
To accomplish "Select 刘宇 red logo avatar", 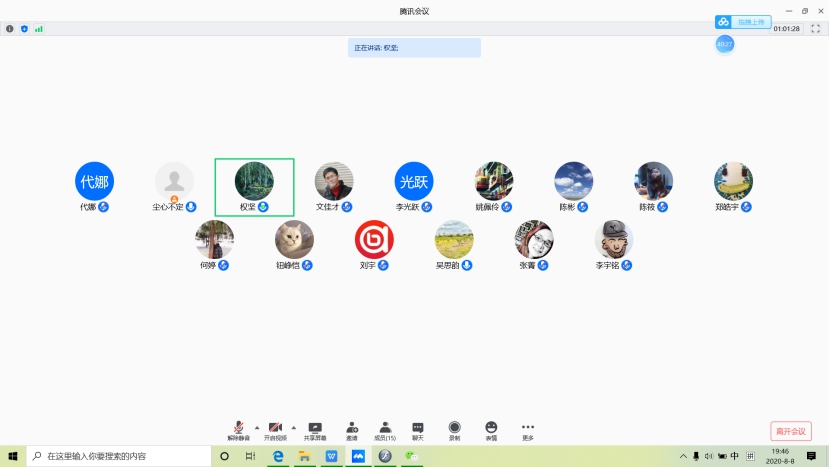I will pyautogui.click(x=374, y=239).
